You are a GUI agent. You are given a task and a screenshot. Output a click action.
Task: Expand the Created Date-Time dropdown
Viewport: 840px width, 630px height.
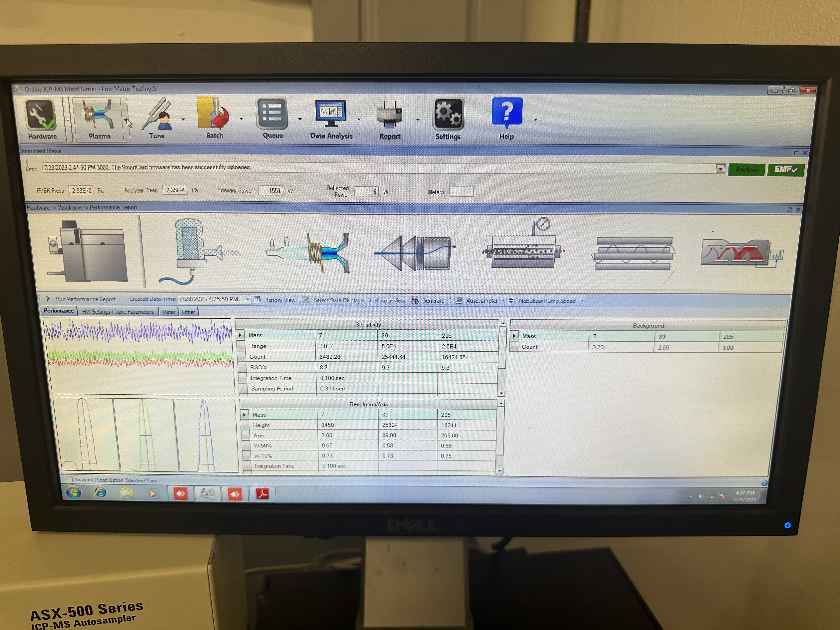coord(248,299)
